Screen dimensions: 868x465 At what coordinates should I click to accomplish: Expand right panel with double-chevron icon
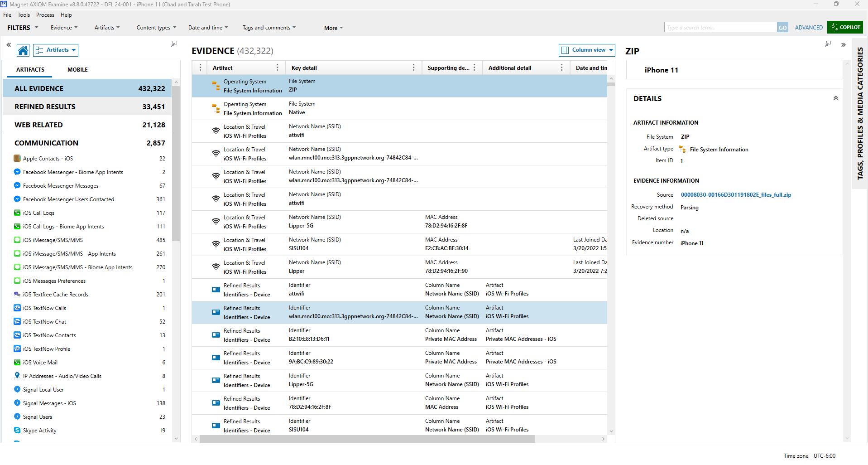[x=843, y=45]
